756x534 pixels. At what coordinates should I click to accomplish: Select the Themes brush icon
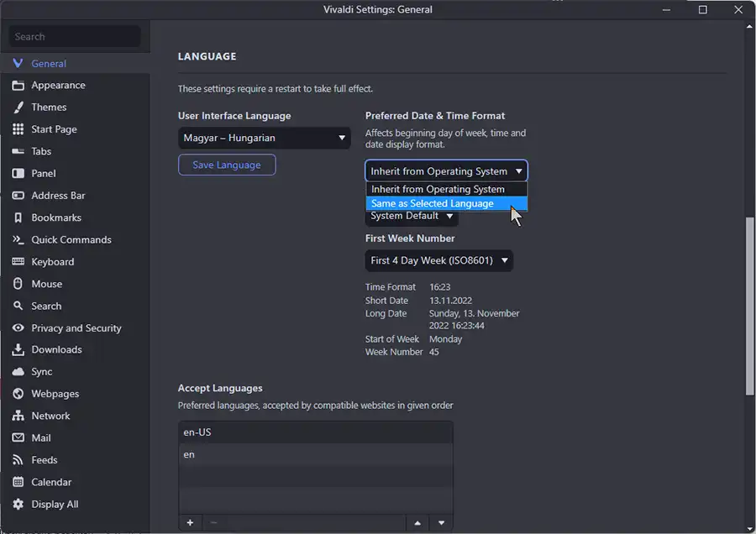tap(18, 107)
